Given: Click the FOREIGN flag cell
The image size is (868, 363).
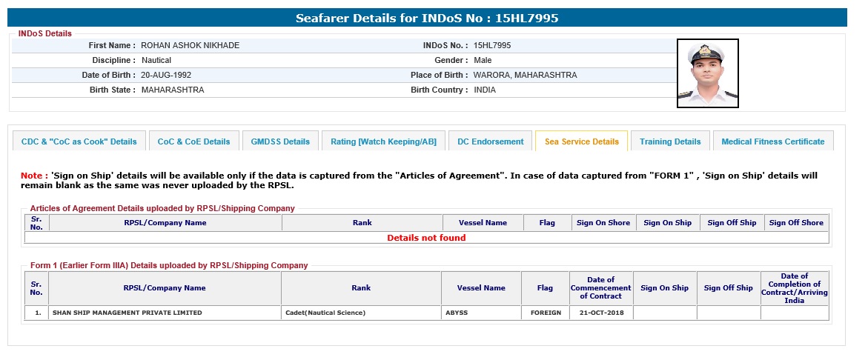Looking at the screenshot, I should tap(546, 313).
